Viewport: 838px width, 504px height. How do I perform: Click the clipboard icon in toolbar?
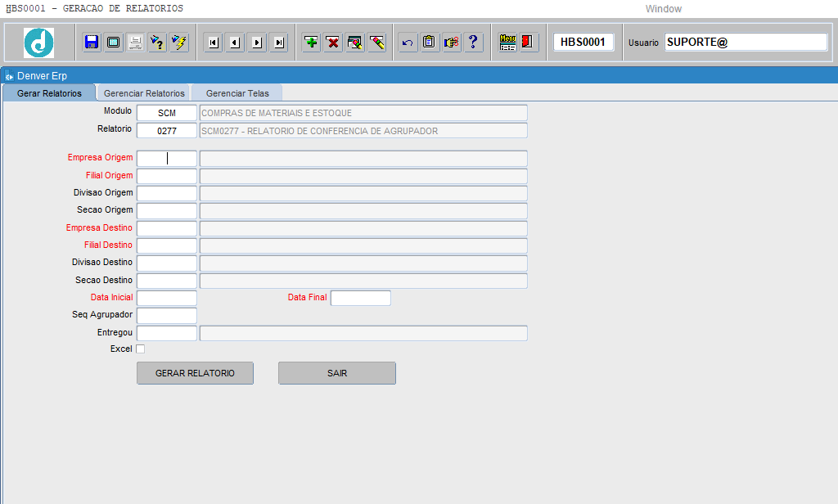(x=430, y=43)
